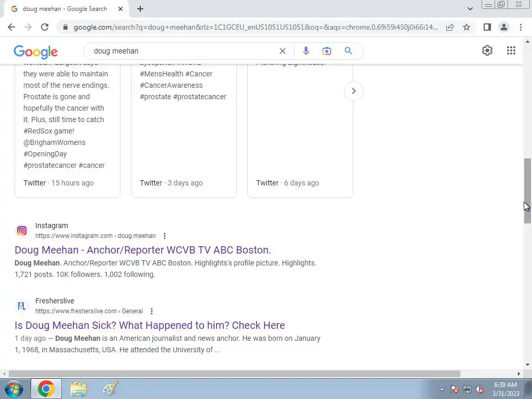The image size is (532, 399).
Task: Clear the search query with the X
Action: (x=282, y=51)
